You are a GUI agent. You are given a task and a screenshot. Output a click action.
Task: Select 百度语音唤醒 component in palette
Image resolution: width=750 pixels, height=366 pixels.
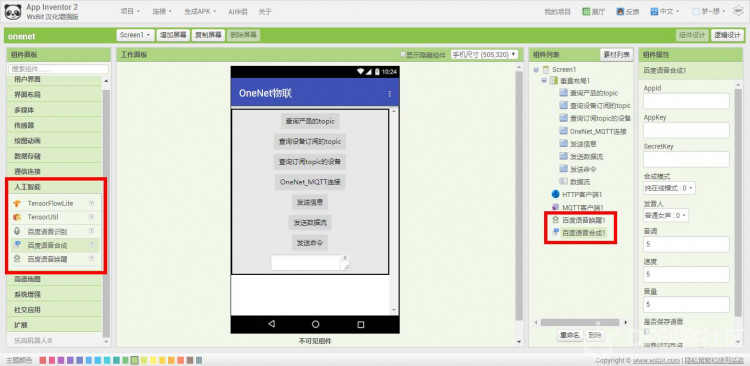pyautogui.click(x=41, y=259)
